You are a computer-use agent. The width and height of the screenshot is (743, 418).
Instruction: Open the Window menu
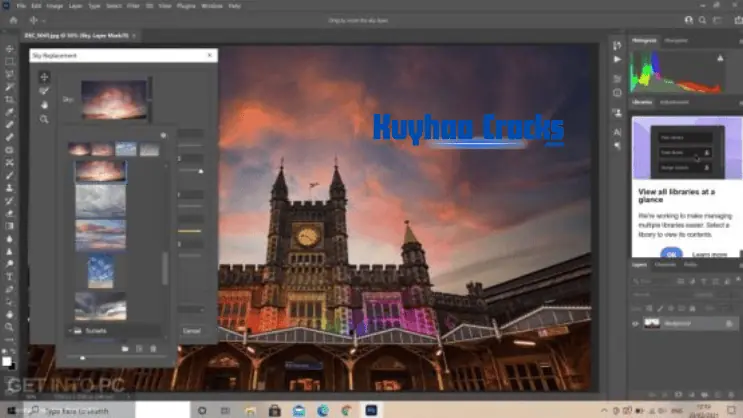point(211,5)
